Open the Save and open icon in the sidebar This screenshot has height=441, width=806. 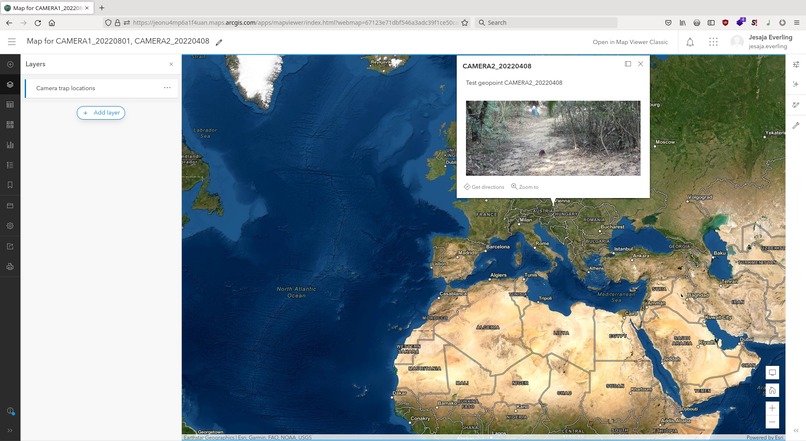coord(10,206)
